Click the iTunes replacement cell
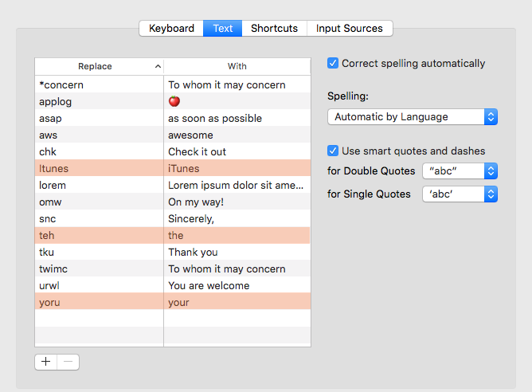This screenshot has height=392, width=532. click(x=184, y=169)
